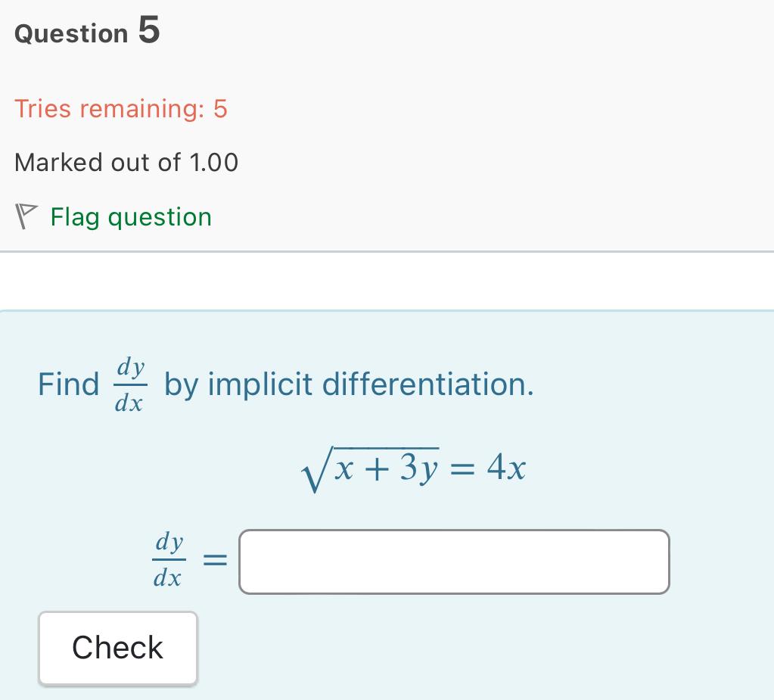Screen dimensions: 774x700
Task: Click the dy/dx fraction label
Action: tap(169, 560)
